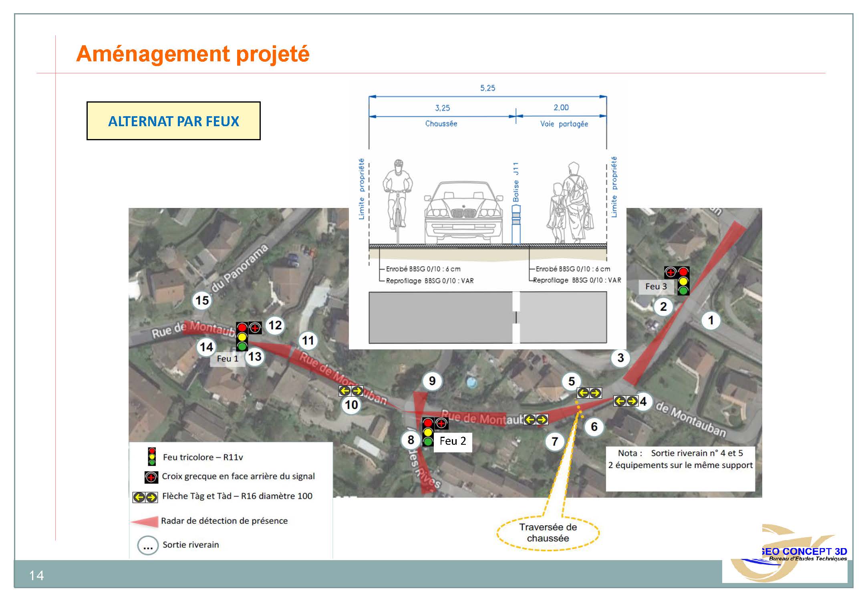Click the red radar zone near Feu 3

click(685, 303)
